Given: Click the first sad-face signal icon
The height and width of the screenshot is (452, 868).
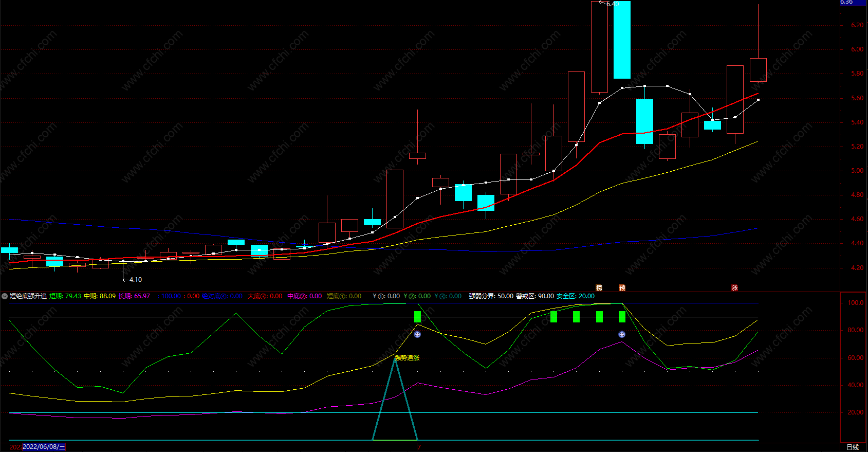Looking at the screenshot, I should click(x=417, y=334).
